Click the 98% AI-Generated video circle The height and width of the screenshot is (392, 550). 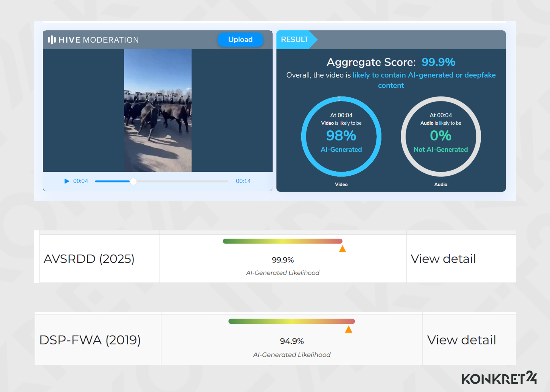coord(341,137)
